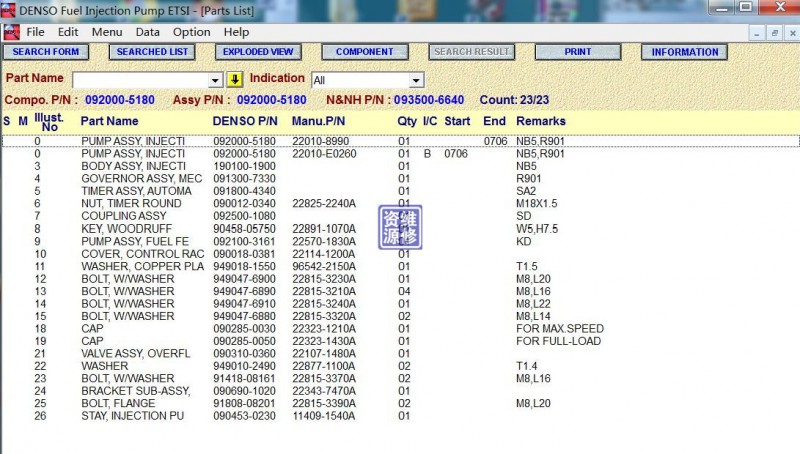
Task: Minimize the inner Parts List document window
Action: tap(757, 34)
